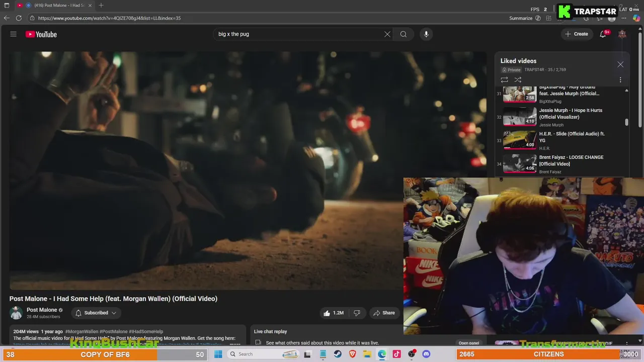The width and height of the screenshot is (644, 362).
Task: Open Post Malone channel name link
Action: [x=42, y=310]
